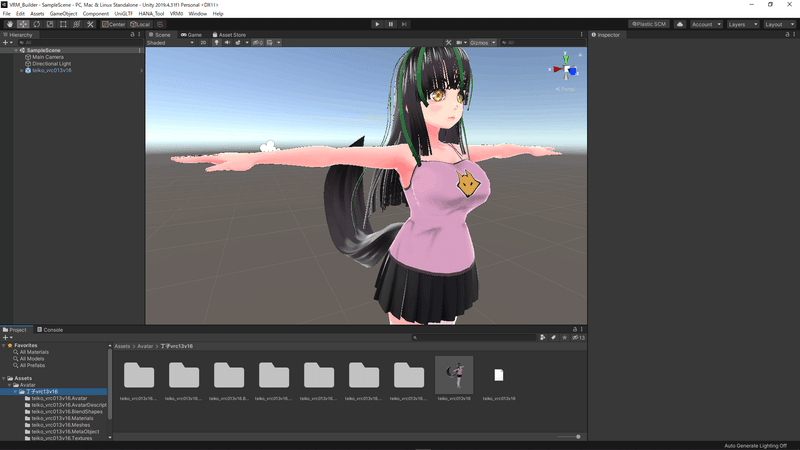Image resolution: width=800 pixels, height=450 pixels.
Task: Toggle hidden objects visibility counter
Action: [258, 43]
